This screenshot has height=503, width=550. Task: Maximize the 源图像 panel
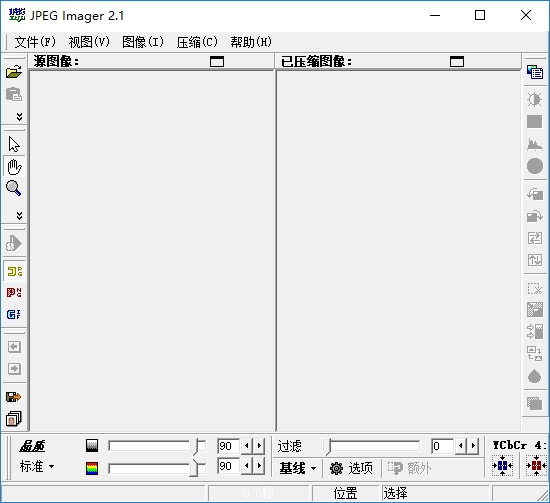217,61
